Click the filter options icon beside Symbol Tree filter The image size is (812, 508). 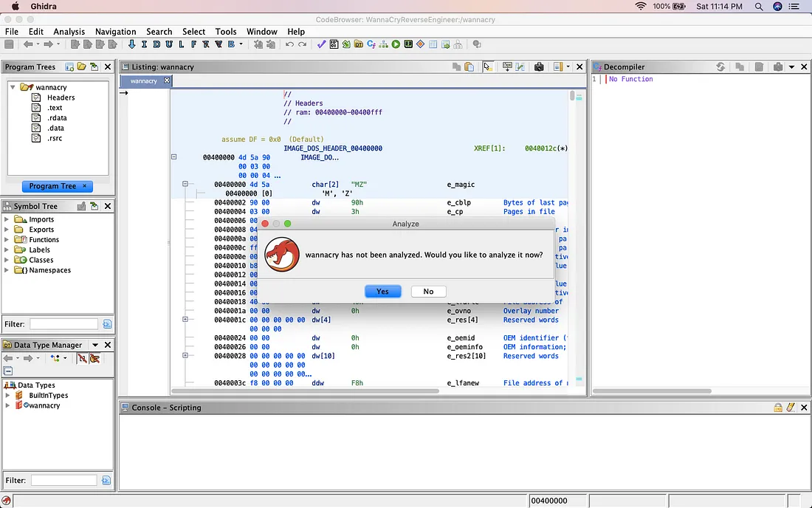pyautogui.click(x=107, y=324)
